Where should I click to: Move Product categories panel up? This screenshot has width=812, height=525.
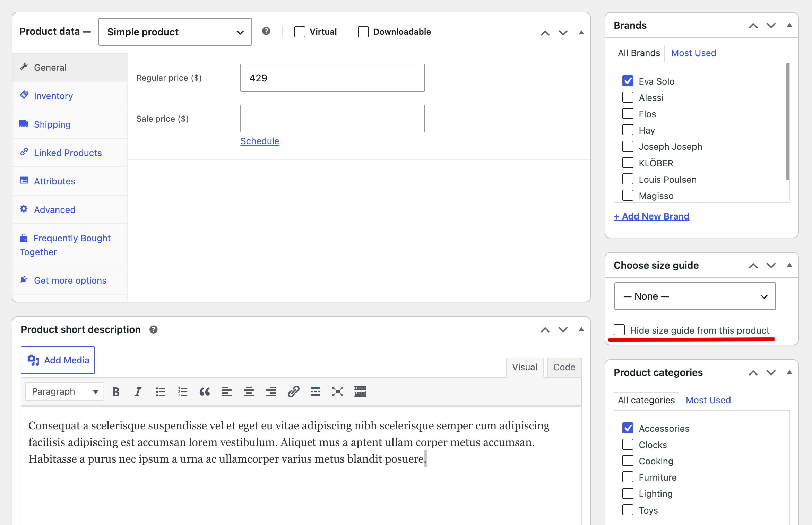pyautogui.click(x=753, y=373)
